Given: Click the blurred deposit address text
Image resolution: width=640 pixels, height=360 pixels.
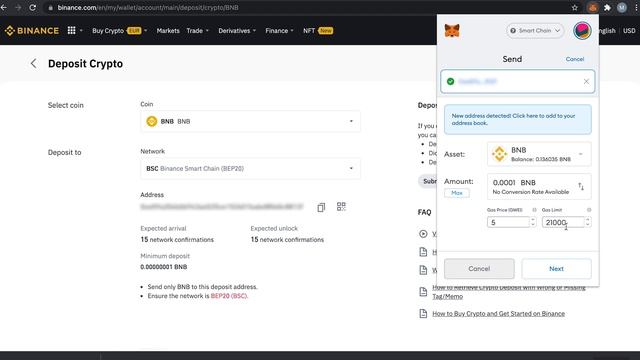Looking at the screenshot, I should point(222,207).
